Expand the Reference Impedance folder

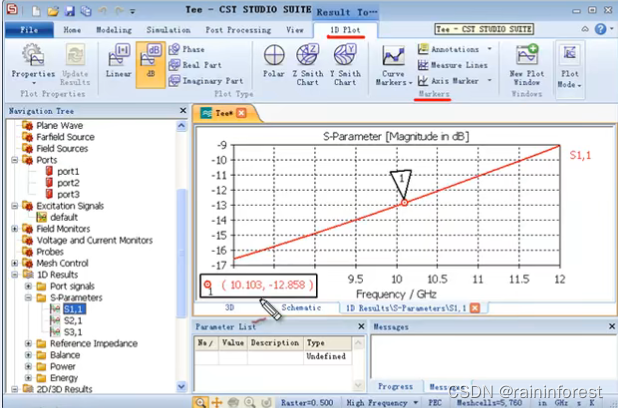[28, 343]
